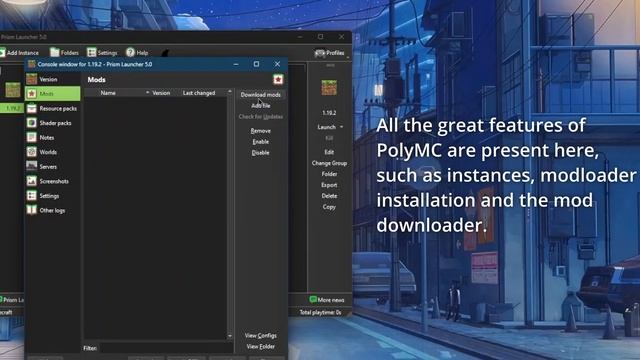Click the Notes icon
The image size is (640, 360).
(x=31, y=137)
